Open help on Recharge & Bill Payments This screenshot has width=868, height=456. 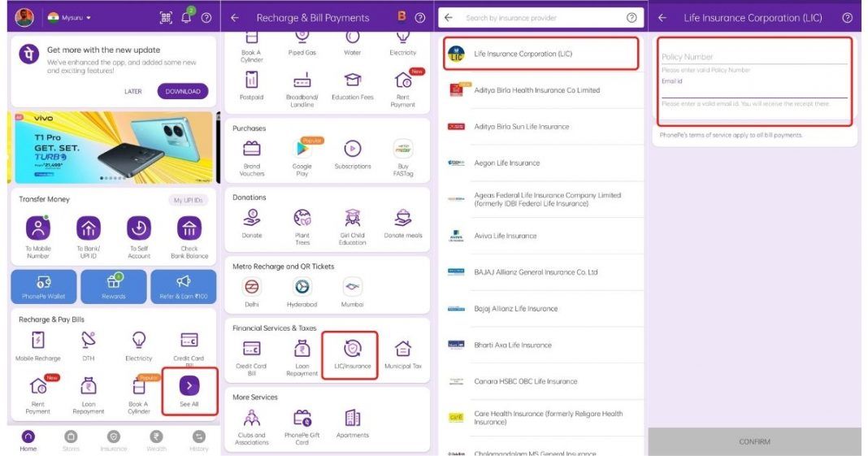[x=420, y=18]
